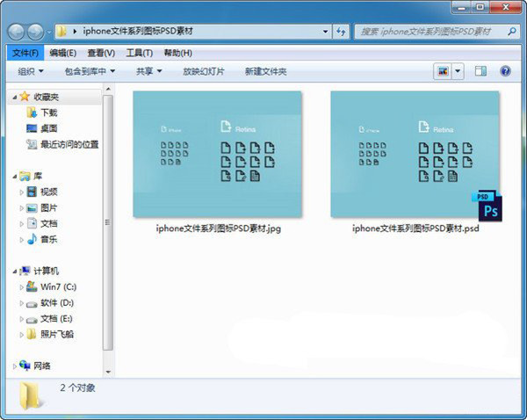
Task: Open the 文件(F) menu
Action: click(25, 53)
